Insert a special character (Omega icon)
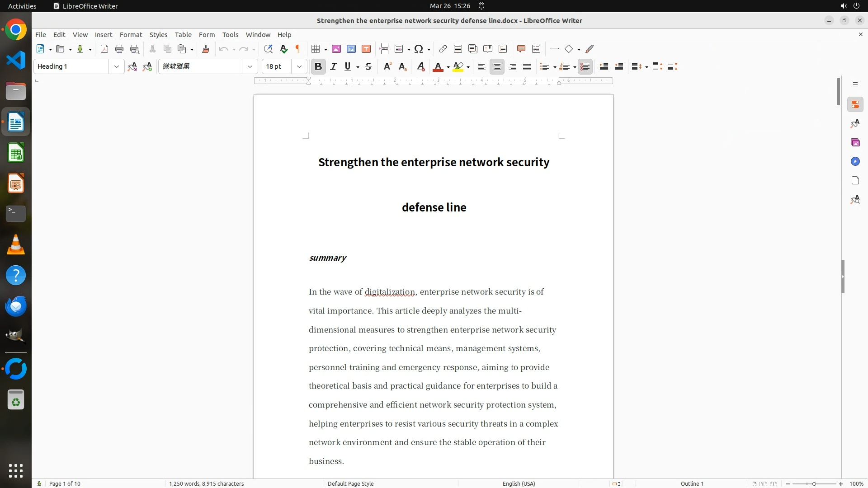The image size is (868, 488). tap(419, 49)
